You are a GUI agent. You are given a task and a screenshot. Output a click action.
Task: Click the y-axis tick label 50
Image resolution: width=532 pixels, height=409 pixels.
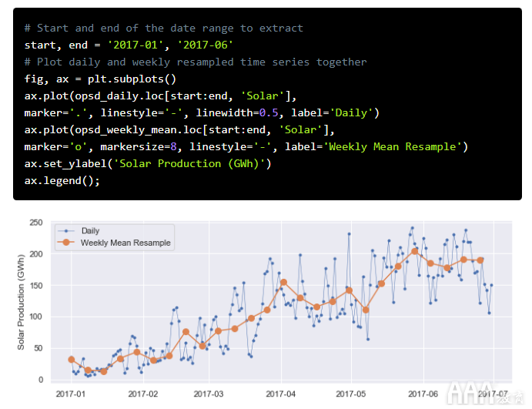(x=38, y=348)
